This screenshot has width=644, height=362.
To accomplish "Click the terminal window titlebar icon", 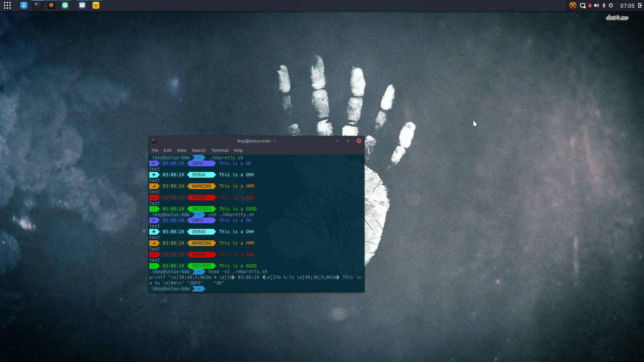I will coord(154,141).
